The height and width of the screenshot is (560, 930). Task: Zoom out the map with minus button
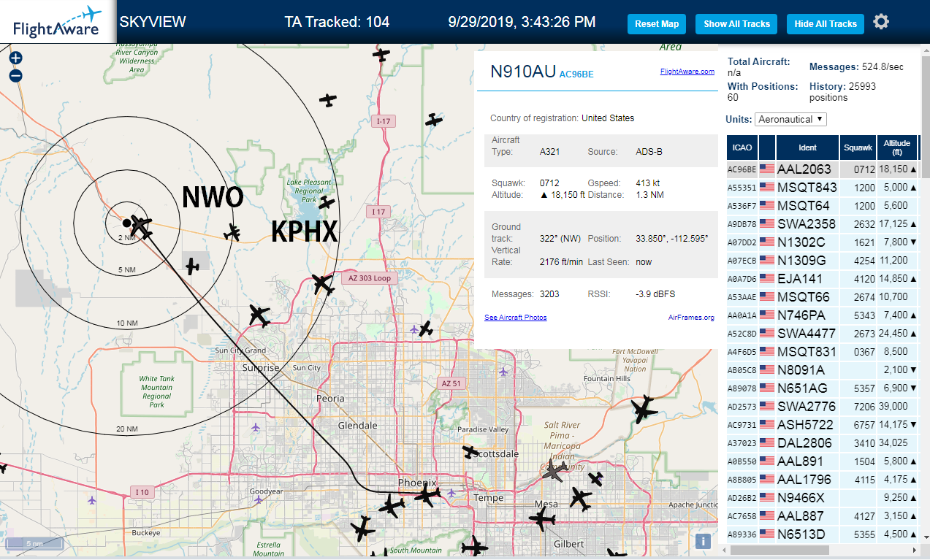coord(15,75)
